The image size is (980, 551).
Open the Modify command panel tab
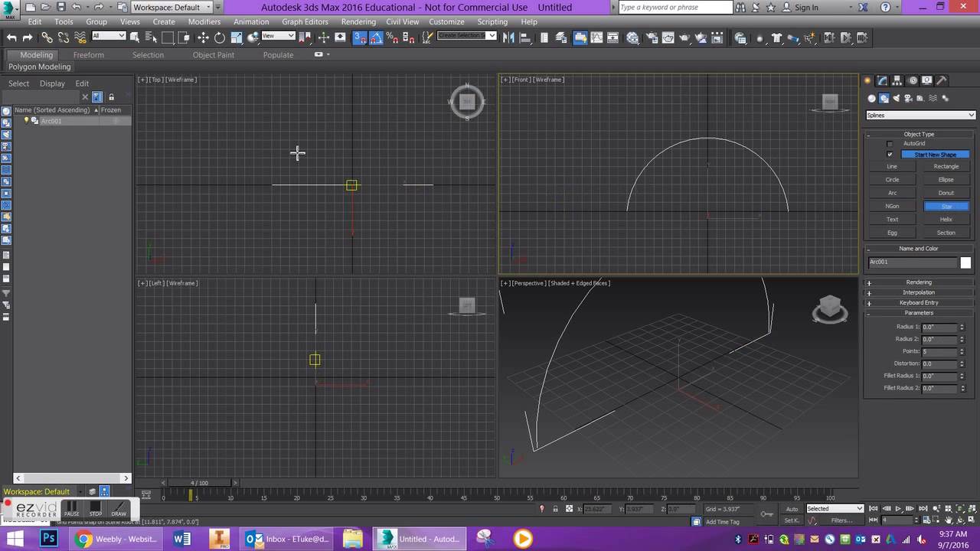(x=883, y=80)
